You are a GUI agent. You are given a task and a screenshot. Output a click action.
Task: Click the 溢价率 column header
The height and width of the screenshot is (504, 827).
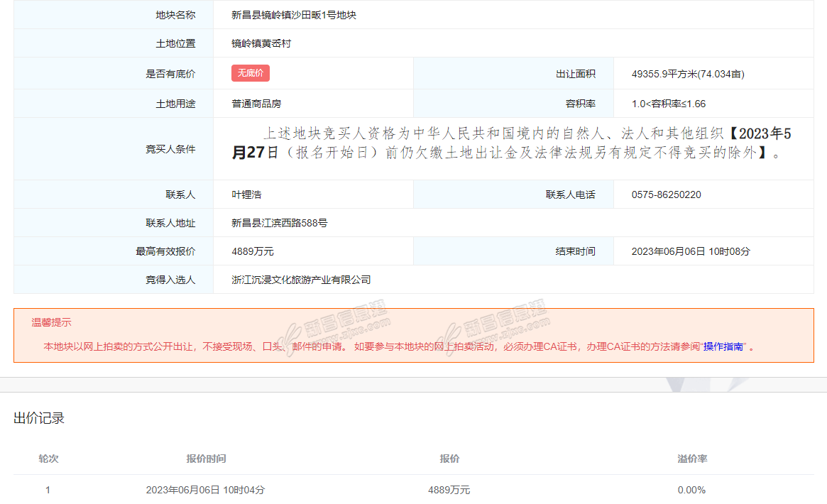pyautogui.click(x=692, y=459)
